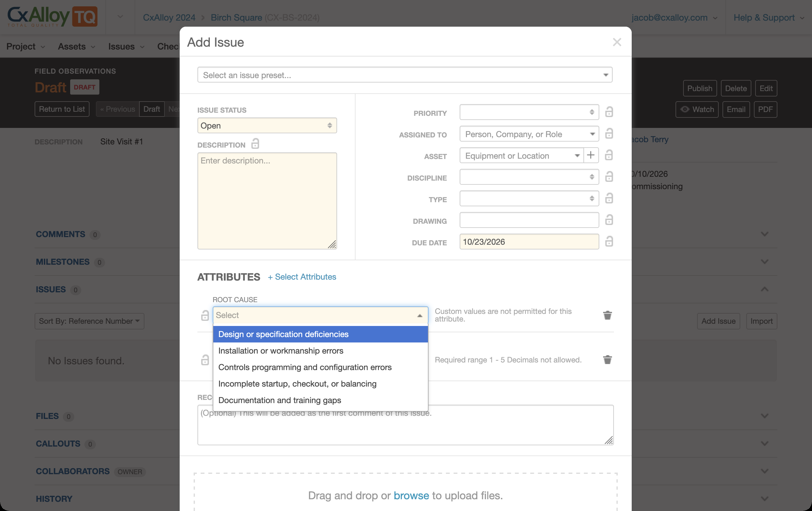The height and width of the screenshot is (511, 812).
Task: Open the Asset Equipment or Location dropdown
Action: pyautogui.click(x=522, y=156)
